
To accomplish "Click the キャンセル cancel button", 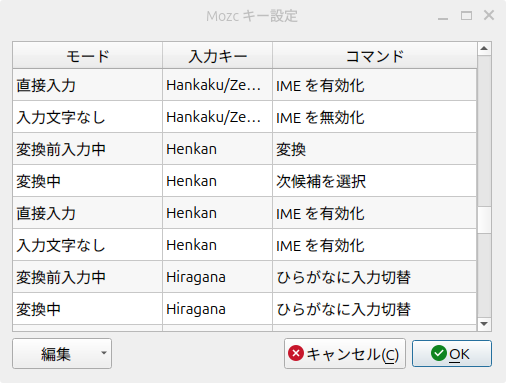I will click(x=345, y=354).
